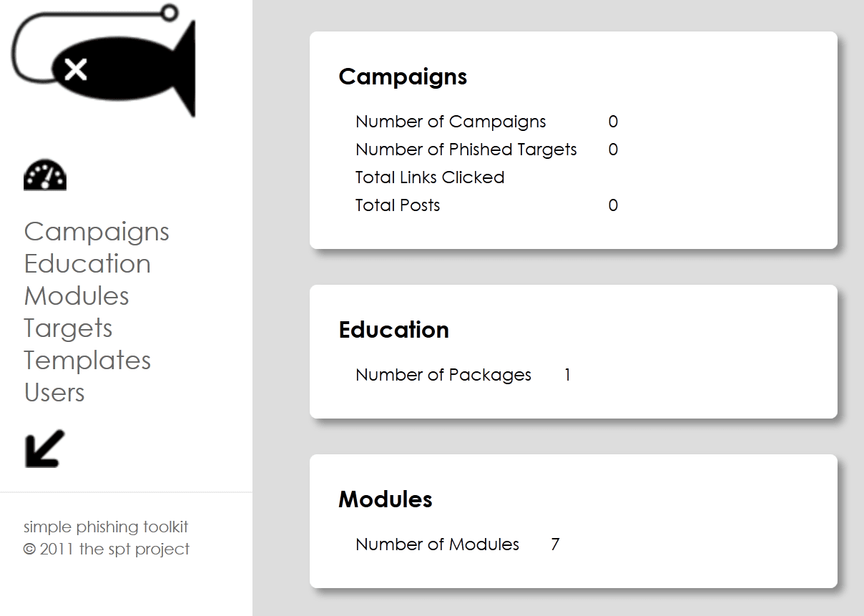This screenshot has height=616, width=864.
Task: Click the simple phishing toolkit footer text
Action: point(106,527)
